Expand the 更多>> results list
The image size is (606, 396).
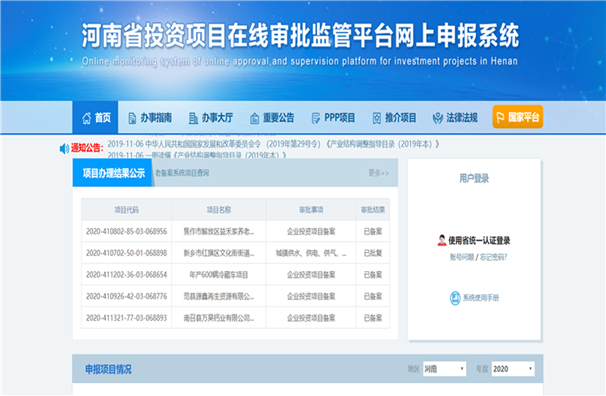point(378,173)
